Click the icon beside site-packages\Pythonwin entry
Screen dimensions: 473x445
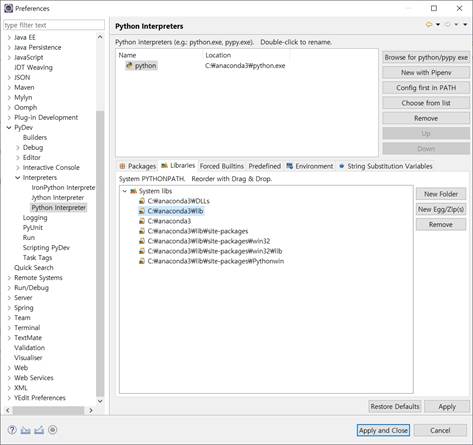[142, 261]
